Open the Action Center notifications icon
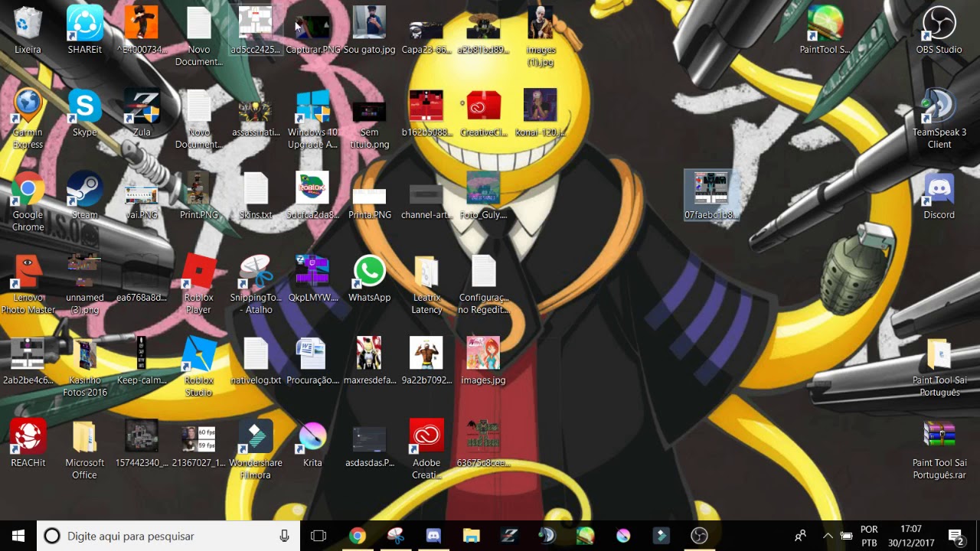Screen dimensions: 980x551 (x=956, y=536)
